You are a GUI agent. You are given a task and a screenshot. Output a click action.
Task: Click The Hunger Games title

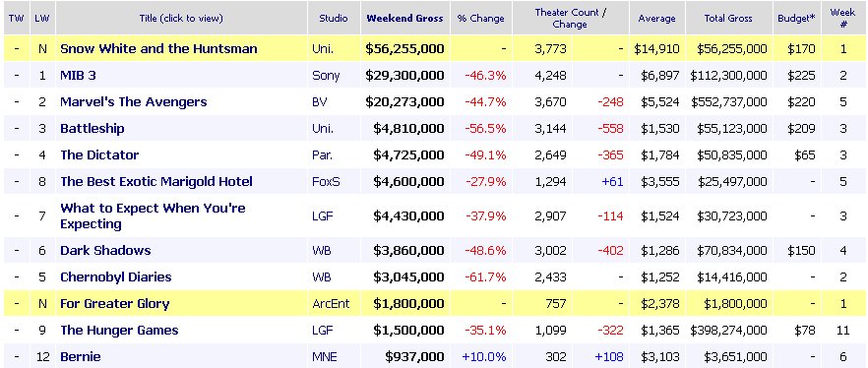[119, 331]
